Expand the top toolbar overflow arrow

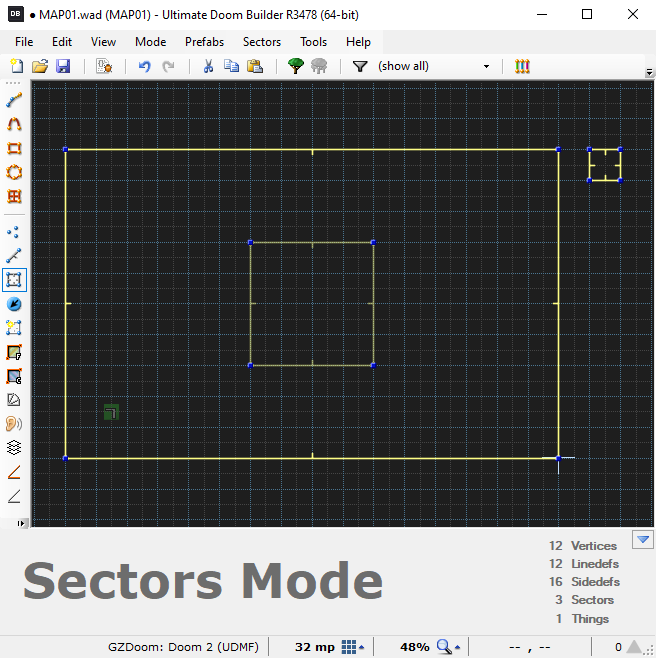[x=649, y=72]
